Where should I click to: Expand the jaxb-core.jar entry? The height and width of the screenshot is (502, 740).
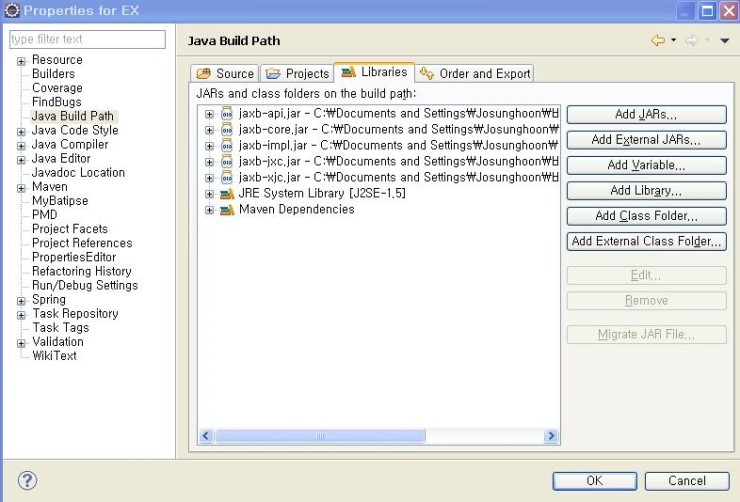pos(210,130)
